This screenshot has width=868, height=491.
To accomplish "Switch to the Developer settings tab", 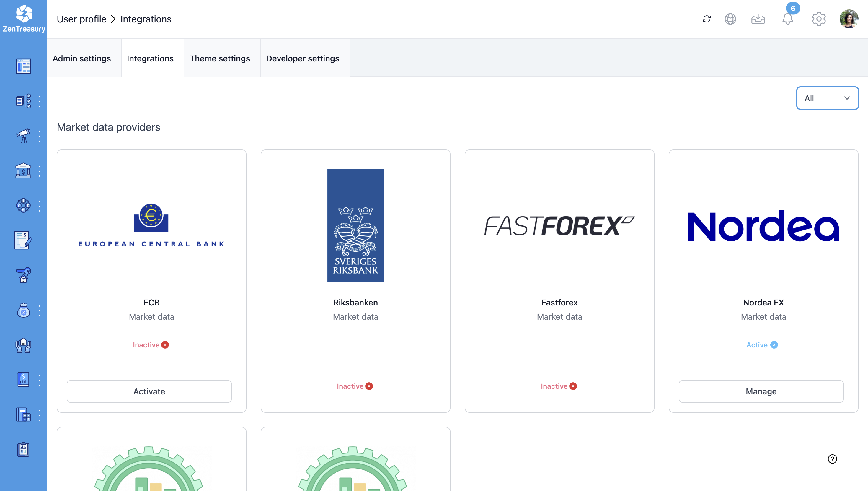I will pyautogui.click(x=302, y=58).
